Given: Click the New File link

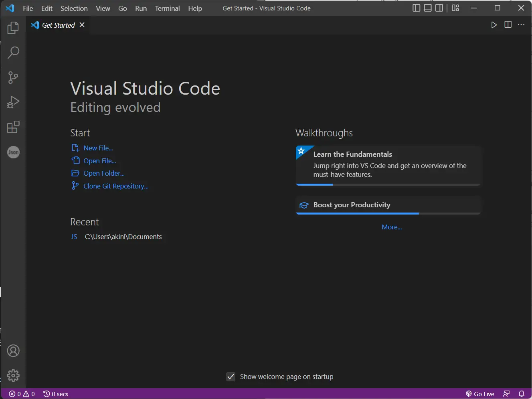Looking at the screenshot, I should 98,148.
